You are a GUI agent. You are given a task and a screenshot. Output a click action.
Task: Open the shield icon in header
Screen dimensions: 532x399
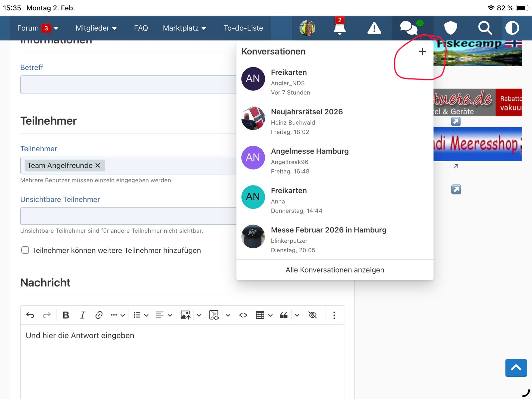coord(451,28)
